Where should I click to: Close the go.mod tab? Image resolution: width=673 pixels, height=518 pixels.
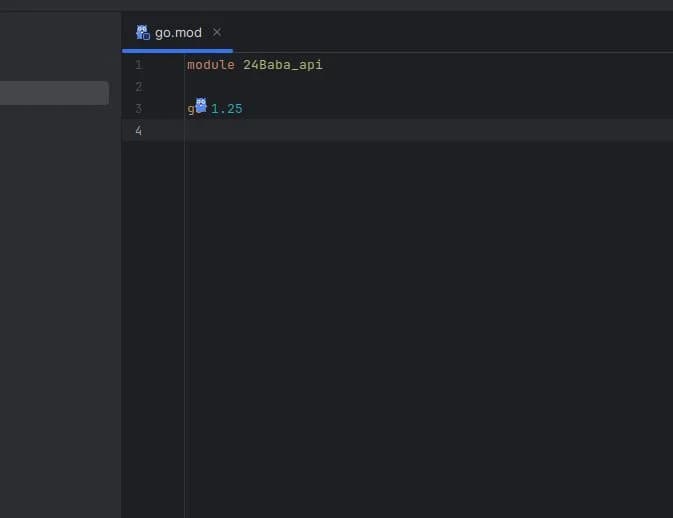[x=217, y=32]
